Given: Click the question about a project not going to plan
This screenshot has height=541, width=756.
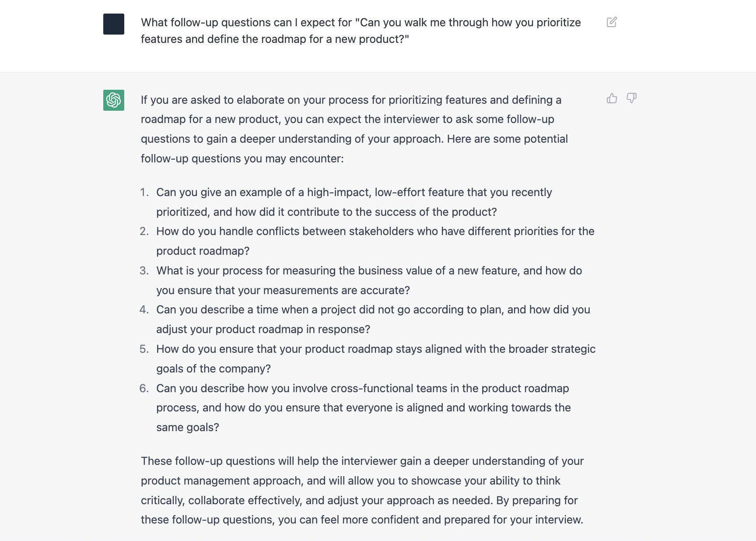Looking at the screenshot, I should (373, 319).
